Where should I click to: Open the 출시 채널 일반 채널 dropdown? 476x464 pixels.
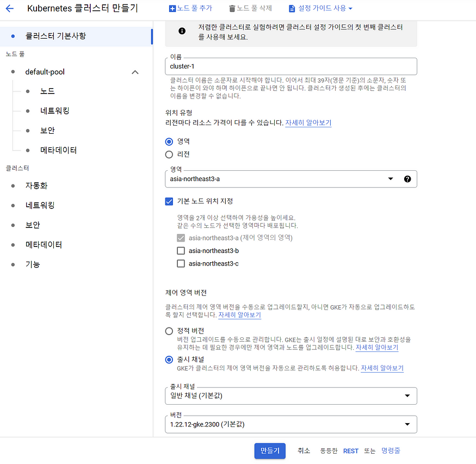pyautogui.click(x=291, y=395)
